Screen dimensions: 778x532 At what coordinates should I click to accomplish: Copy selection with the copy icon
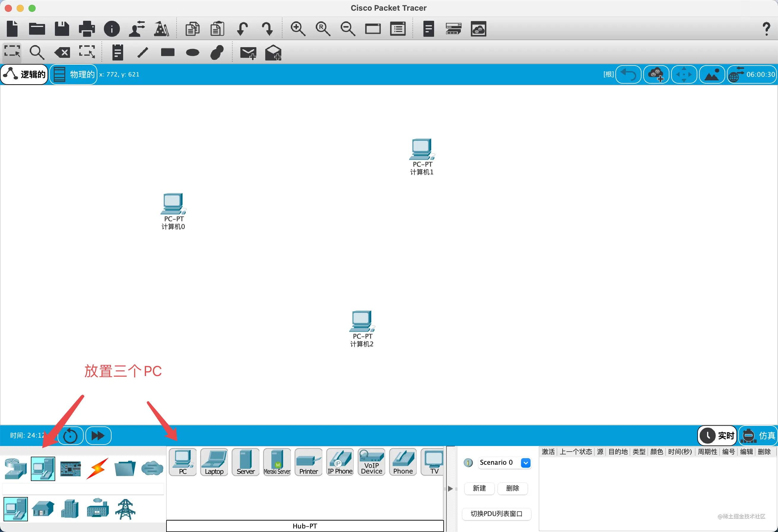(193, 29)
